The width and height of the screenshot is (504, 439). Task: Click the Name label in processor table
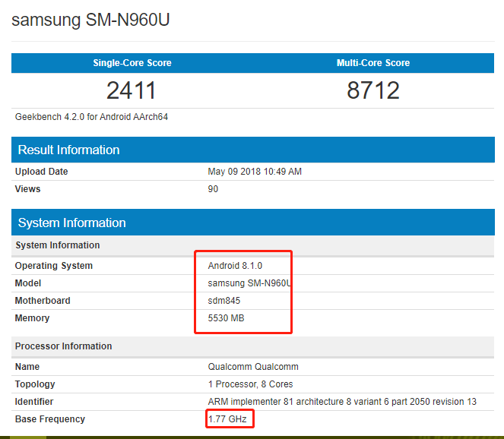[27, 366]
